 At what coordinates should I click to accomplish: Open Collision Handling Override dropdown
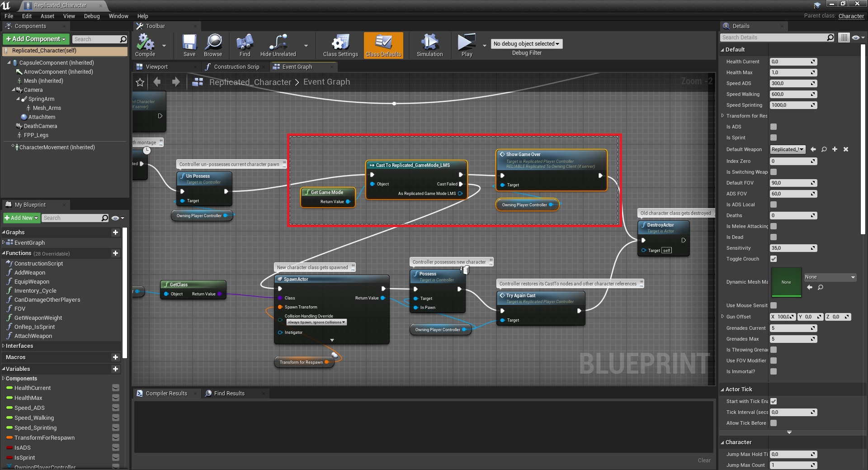pyautogui.click(x=316, y=323)
